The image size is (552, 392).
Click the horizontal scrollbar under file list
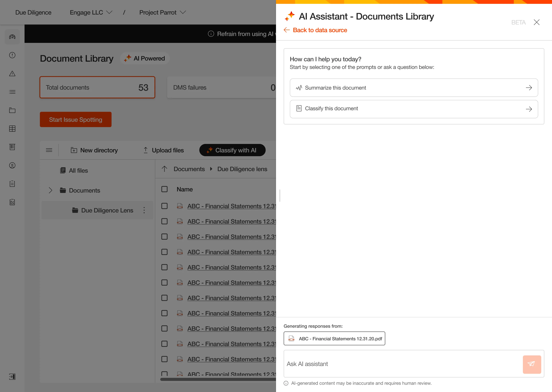218,379
